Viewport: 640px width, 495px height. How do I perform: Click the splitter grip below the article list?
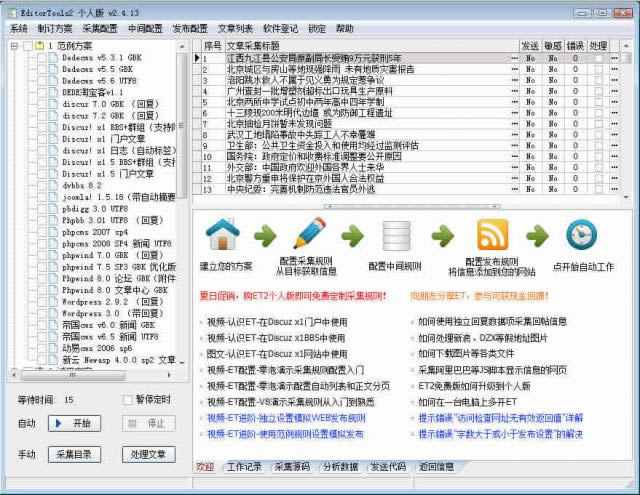tap(411, 206)
